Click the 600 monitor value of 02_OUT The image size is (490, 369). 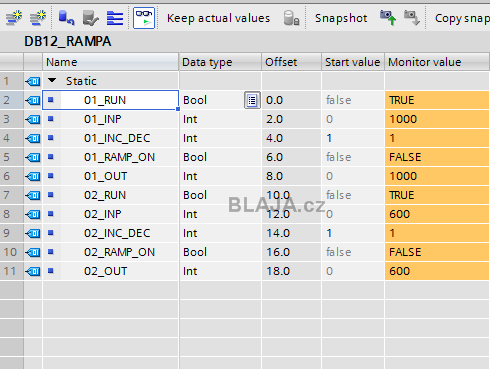pos(437,271)
